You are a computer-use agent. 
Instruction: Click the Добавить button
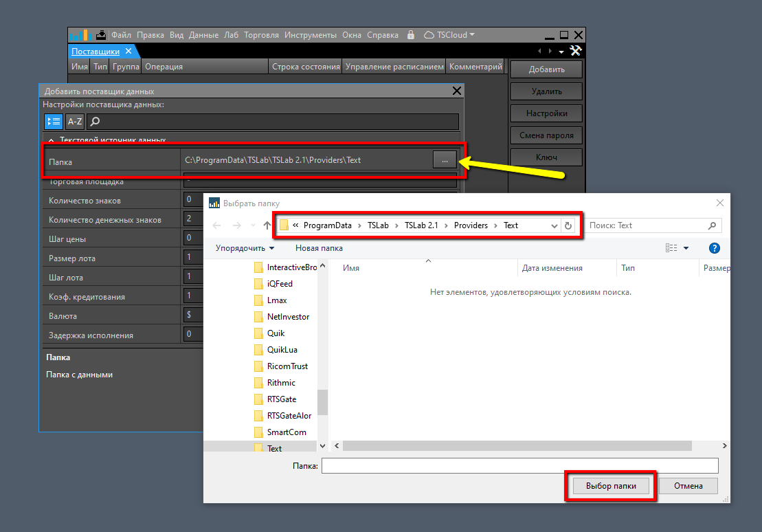546,69
